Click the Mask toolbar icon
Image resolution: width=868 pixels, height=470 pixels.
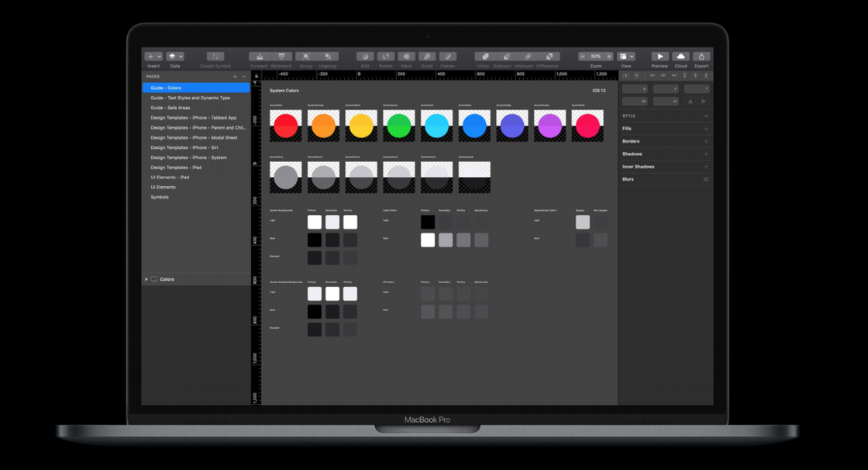click(406, 57)
